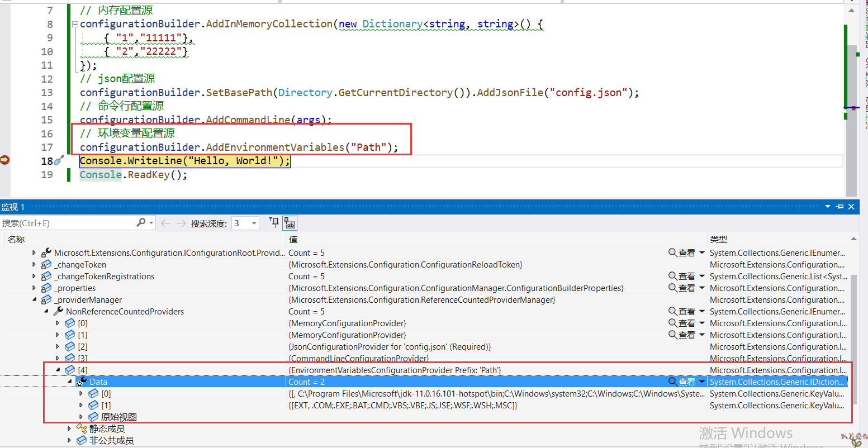This screenshot has height=448, width=868.
Task: Toggle auto-hide pin for the Watch 1 panel
Action: click(x=839, y=207)
